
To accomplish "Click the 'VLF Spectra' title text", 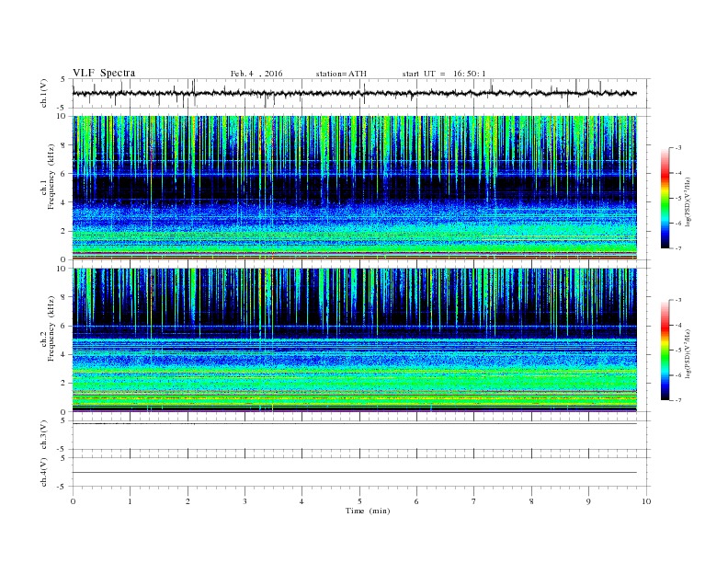I will (104, 73).
